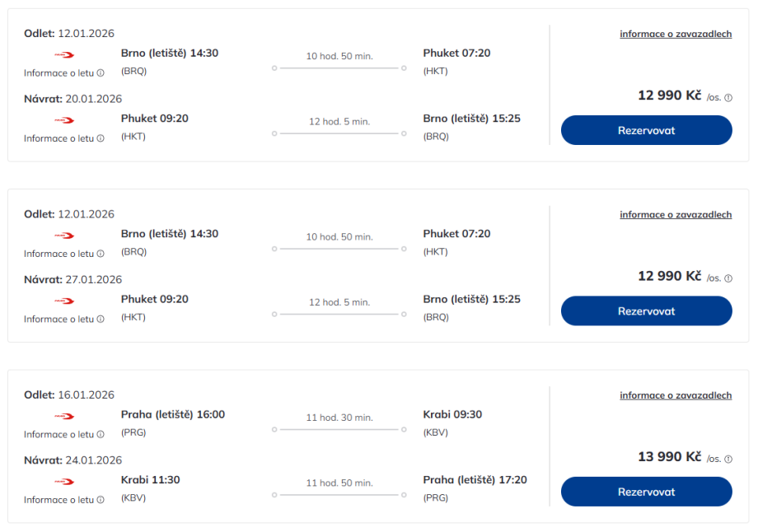Click info icon for the Praha 16:00 flight details
The width and height of the screenshot is (758, 532).
(x=101, y=434)
